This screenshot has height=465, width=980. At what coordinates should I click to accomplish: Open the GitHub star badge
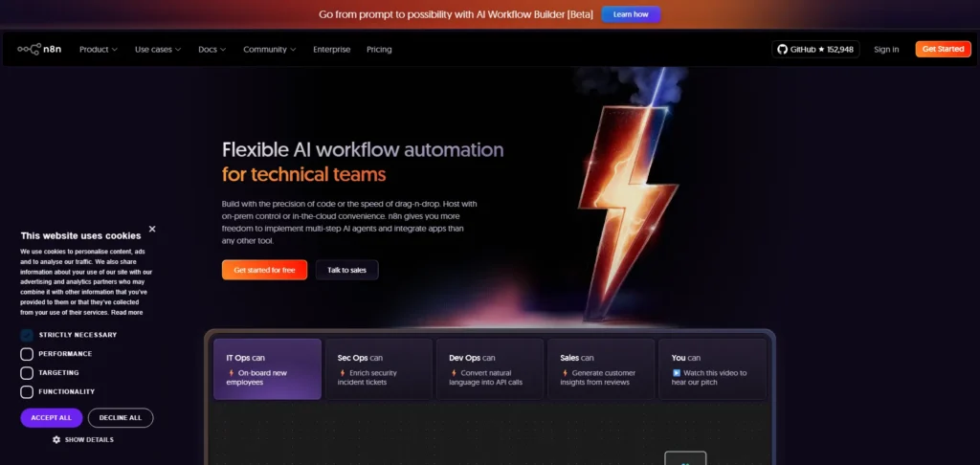(815, 50)
